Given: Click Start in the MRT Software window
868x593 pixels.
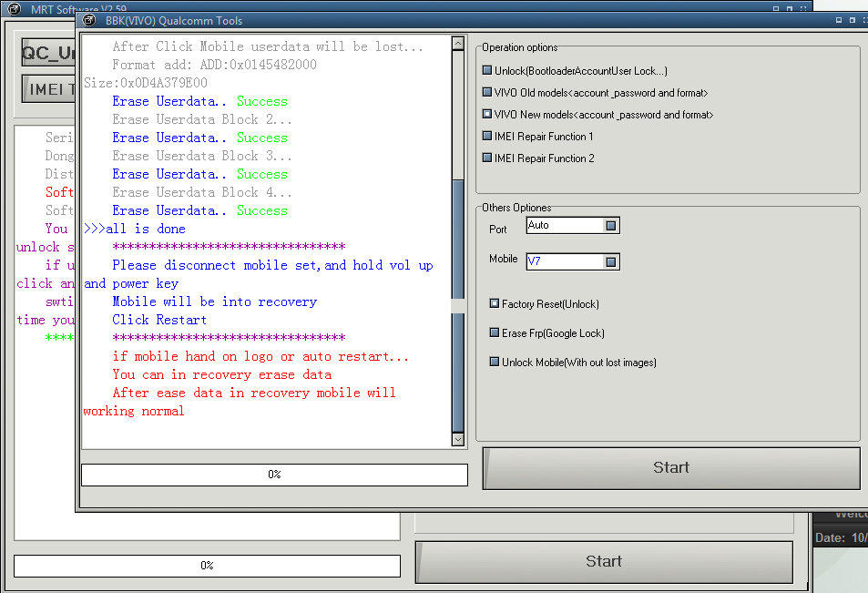Looking at the screenshot, I should (604, 562).
